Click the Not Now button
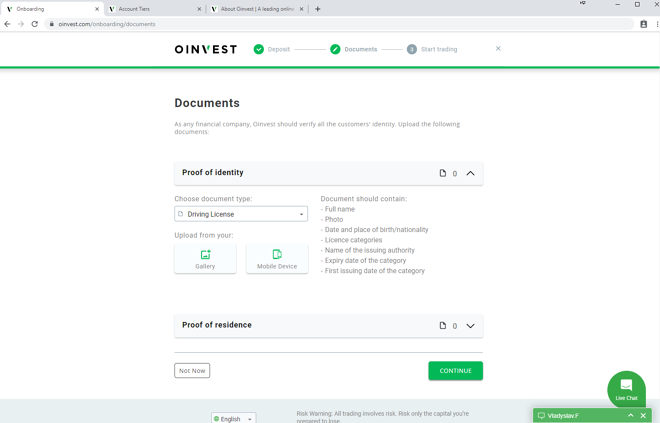The height and width of the screenshot is (423, 660). [192, 371]
